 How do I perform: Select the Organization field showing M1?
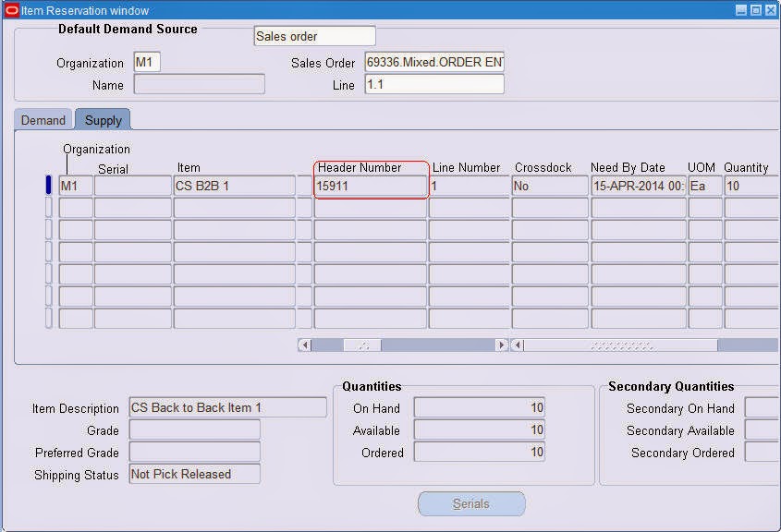pos(146,63)
